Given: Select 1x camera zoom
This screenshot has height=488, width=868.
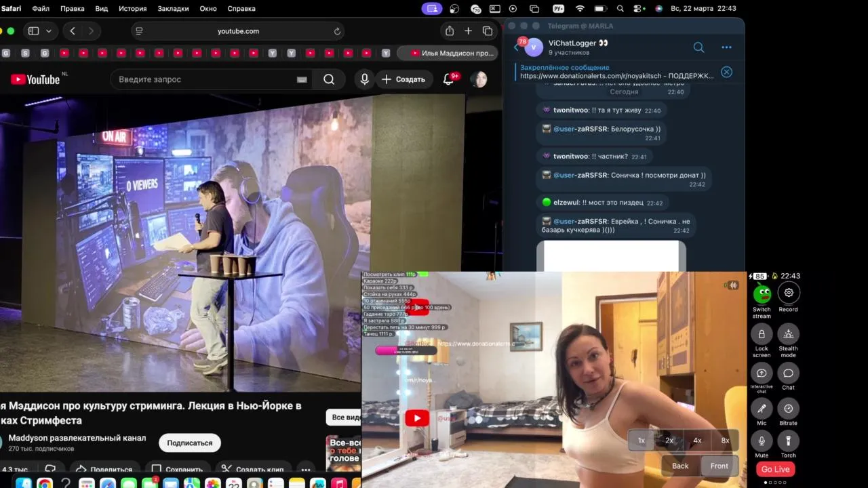Looking at the screenshot, I should click(642, 441).
